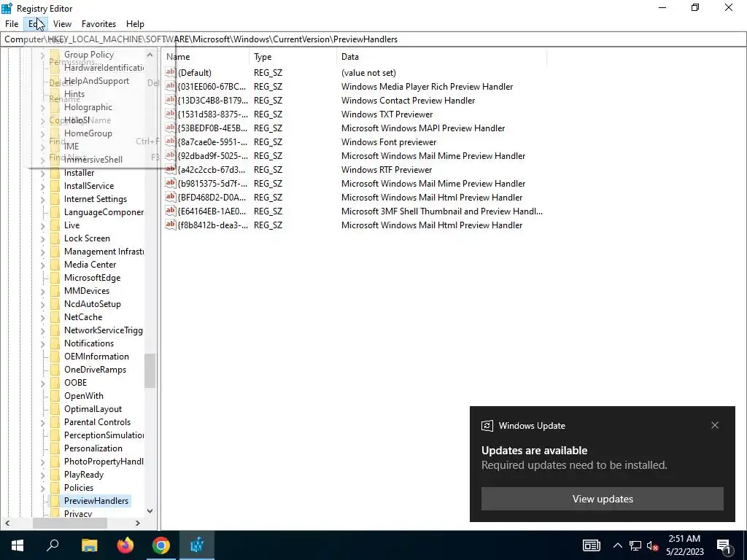Select Windows TXT Previewer data cell
The image size is (747, 560).
tap(387, 114)
